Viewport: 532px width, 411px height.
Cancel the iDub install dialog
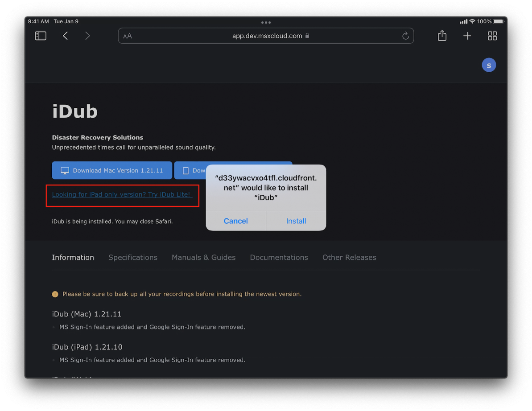[x=236, y=221]
